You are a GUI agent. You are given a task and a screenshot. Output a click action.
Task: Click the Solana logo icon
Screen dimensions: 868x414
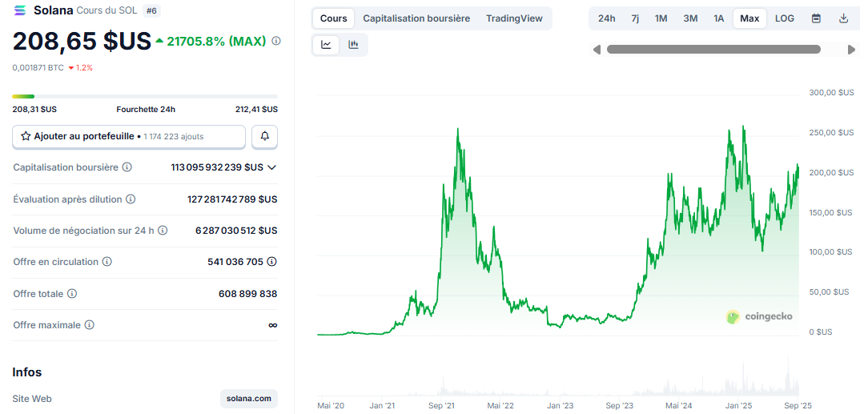pos(21,10)
